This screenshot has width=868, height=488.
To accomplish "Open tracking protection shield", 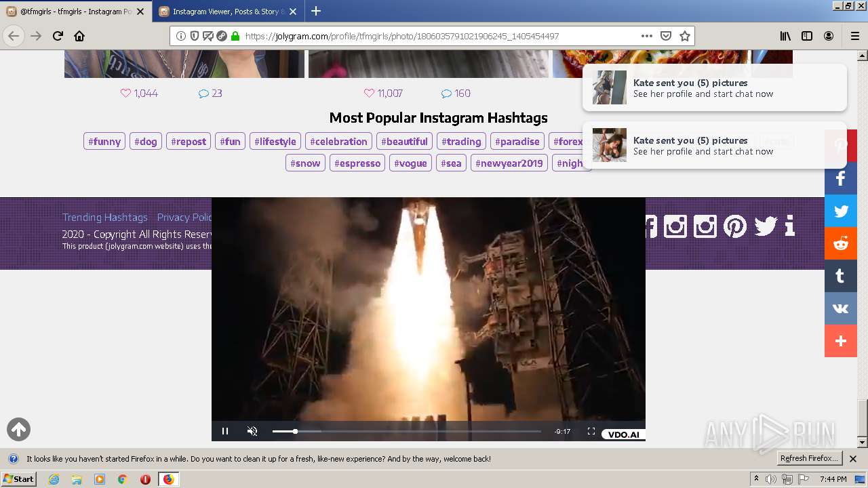I will coord(195,36).
